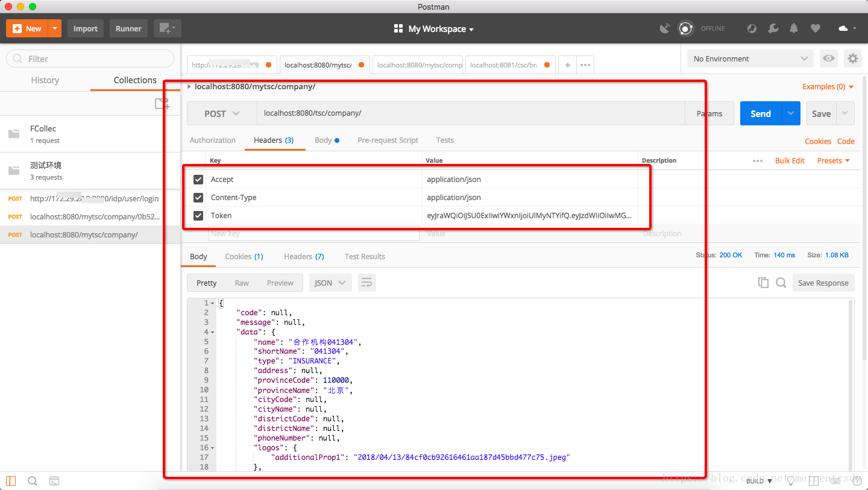This screenshot has width=868, height=490.
Task: Open headers table three-dot options
Action: [758, 161]
